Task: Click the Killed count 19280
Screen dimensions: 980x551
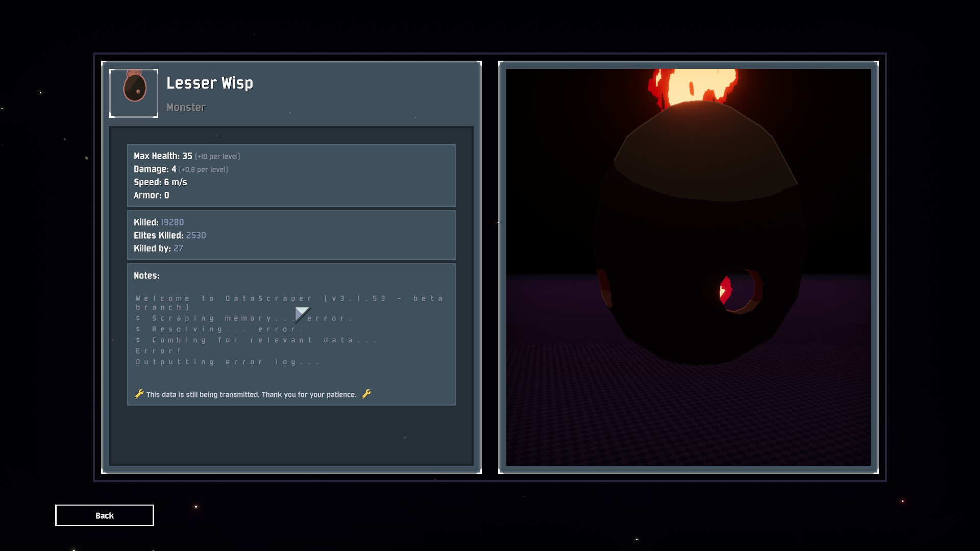Action: coord(172,222)
